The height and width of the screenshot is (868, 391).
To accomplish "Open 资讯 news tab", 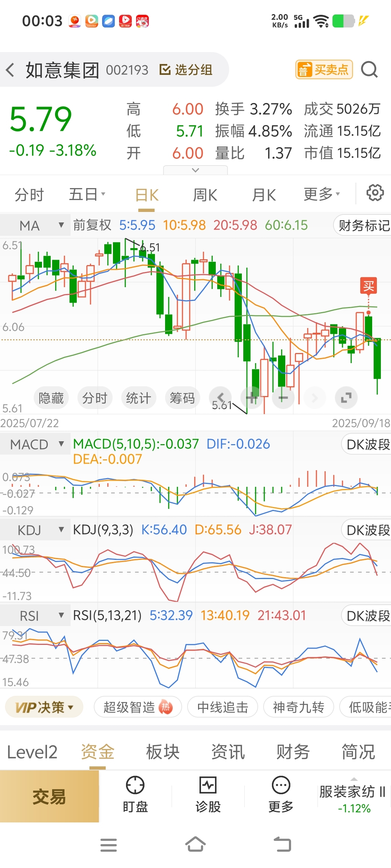I will click(228, 752).
